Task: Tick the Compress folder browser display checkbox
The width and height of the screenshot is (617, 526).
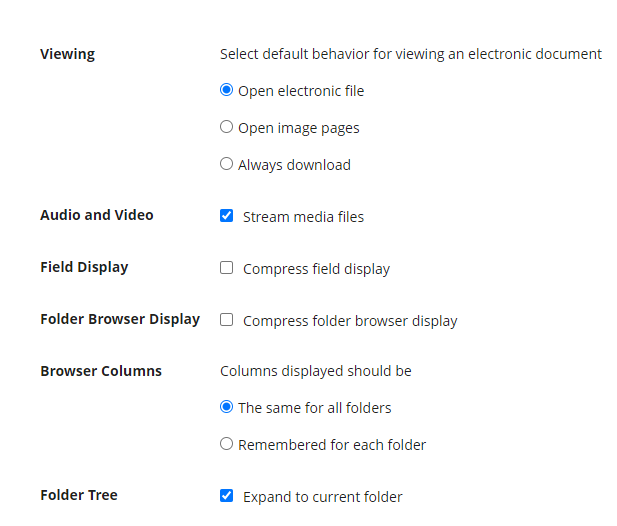Action: (x=226, y=319)
